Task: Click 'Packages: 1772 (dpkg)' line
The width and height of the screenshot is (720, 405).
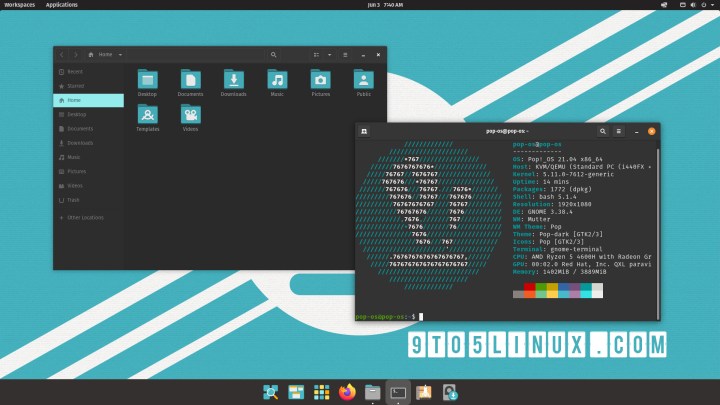Action: point(552,189)
